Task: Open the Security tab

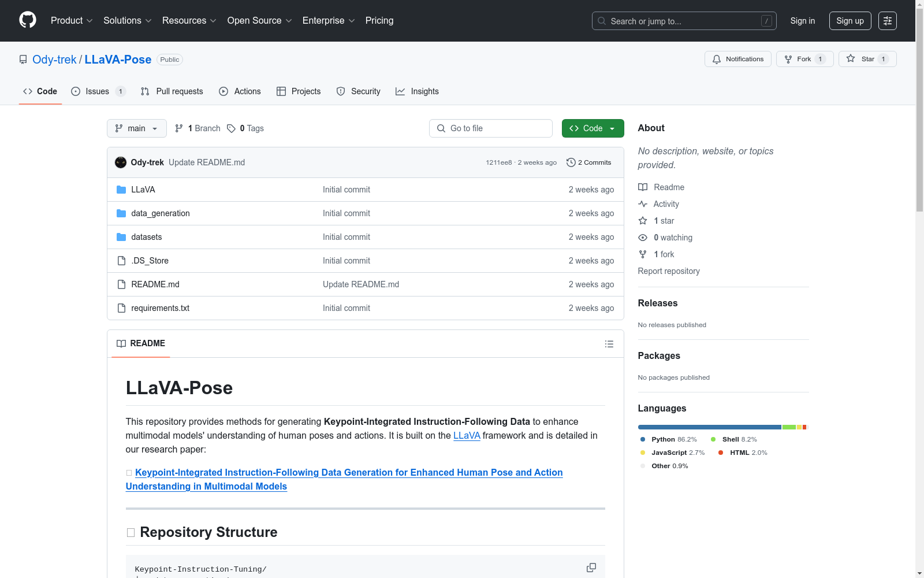Action: (359, 91)
